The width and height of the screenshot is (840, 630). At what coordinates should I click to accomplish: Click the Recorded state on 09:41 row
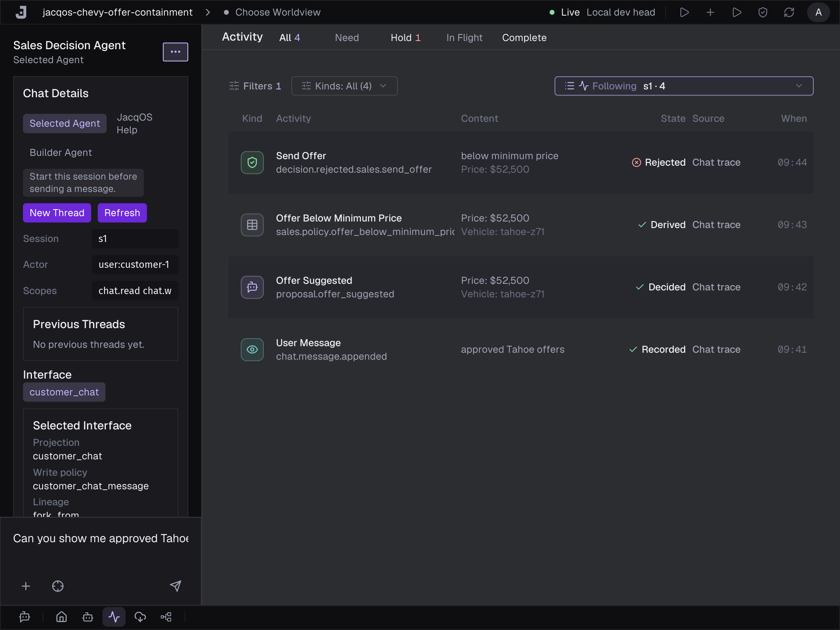[657, 349]
